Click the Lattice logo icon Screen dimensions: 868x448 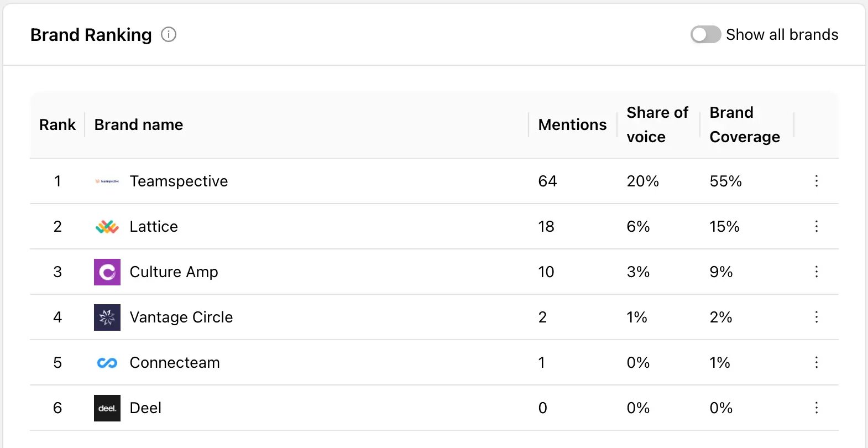(107, 227)
